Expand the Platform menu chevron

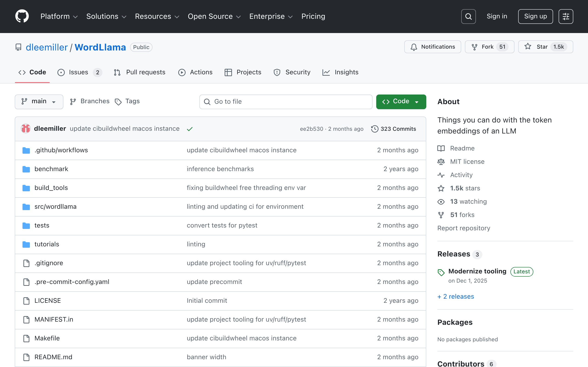[76, 17]
